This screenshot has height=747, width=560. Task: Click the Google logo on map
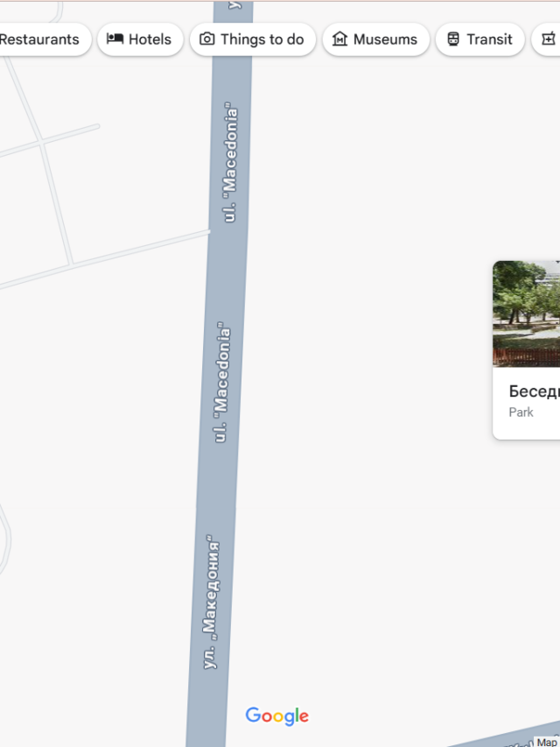pyautogui.click(x=277, y=715)
